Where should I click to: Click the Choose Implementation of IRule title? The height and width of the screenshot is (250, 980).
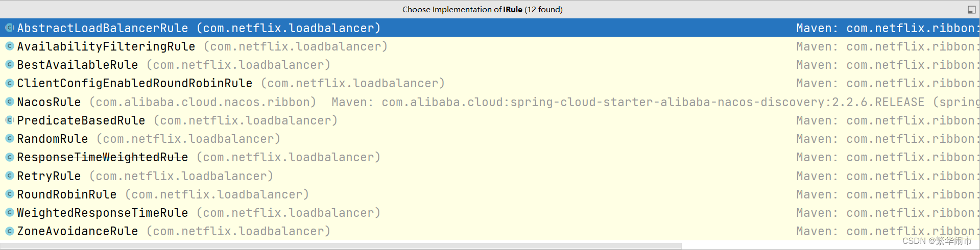(482, 10)
